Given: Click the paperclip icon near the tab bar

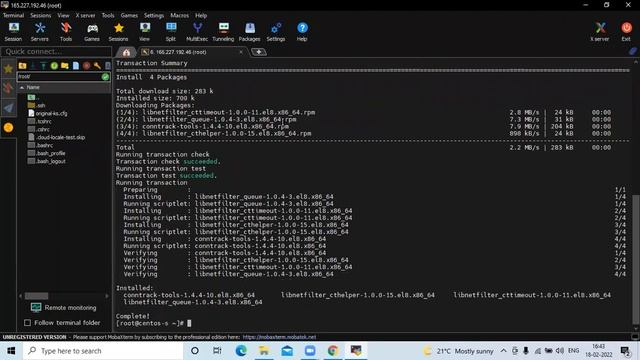Looking at the screenshot, I should 633,51.
